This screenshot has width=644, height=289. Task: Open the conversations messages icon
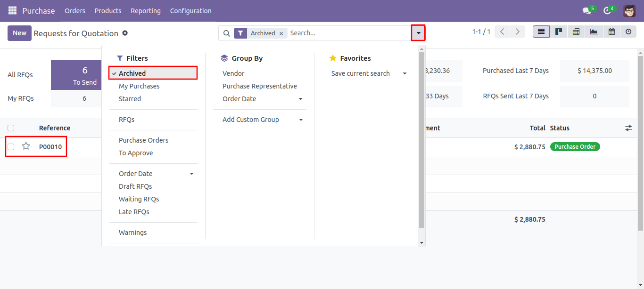(x=586, y=10)
